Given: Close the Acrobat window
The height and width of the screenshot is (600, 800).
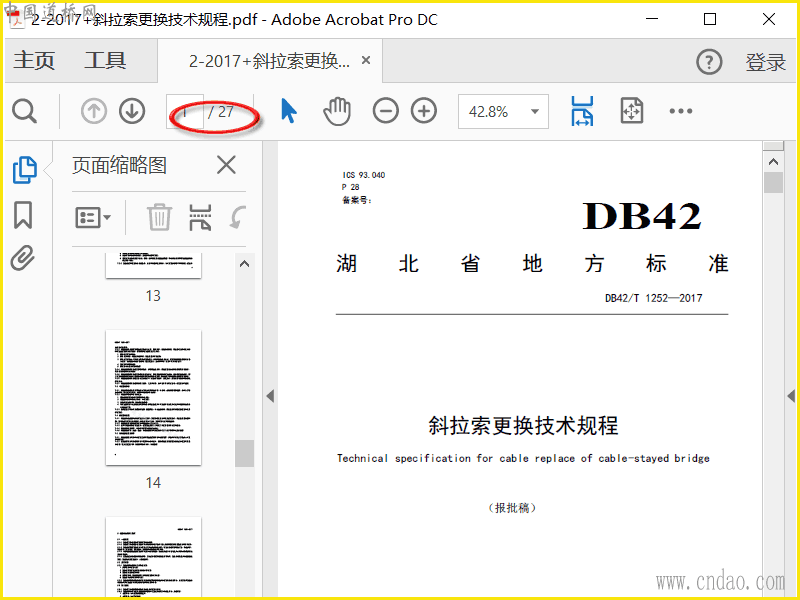Looking at the screenshot, I should pyautogui.click(x=769, y=19).
